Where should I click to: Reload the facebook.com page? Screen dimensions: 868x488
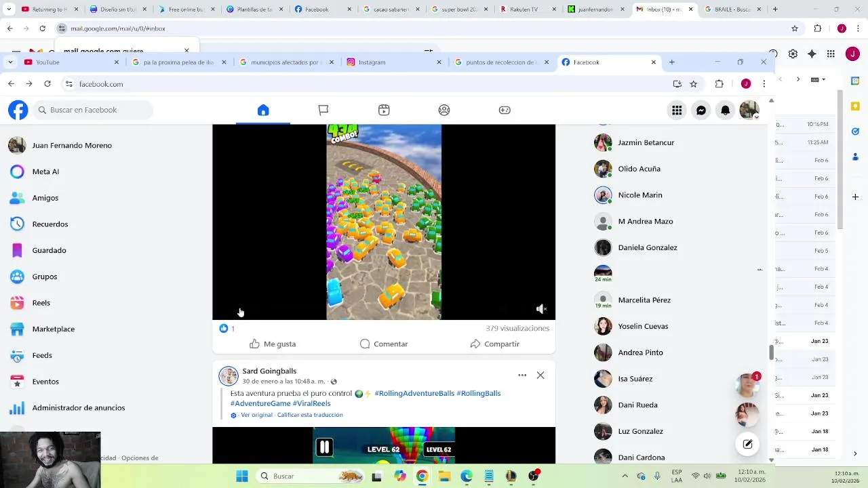pyautogui.click(x=47, y=83)
